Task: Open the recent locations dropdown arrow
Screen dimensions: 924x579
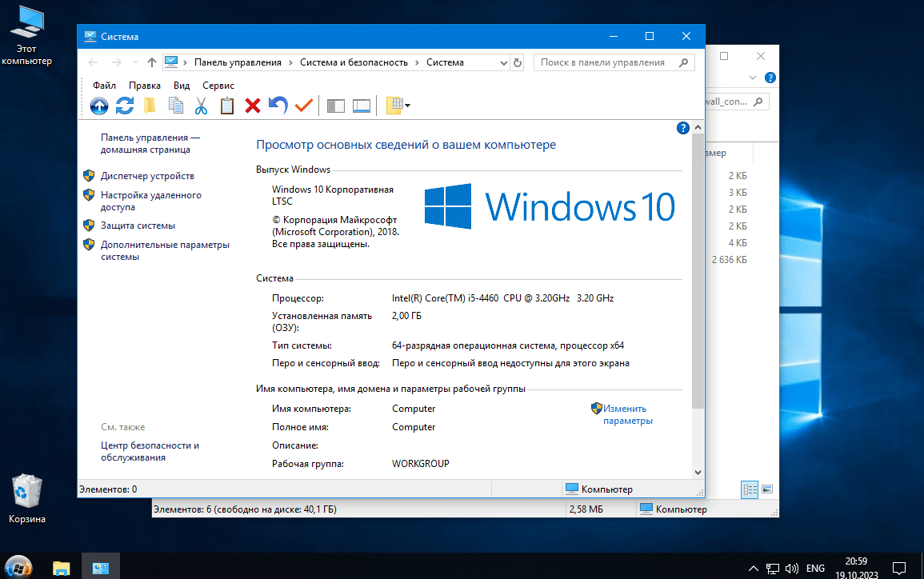Action: pos(135,62)
